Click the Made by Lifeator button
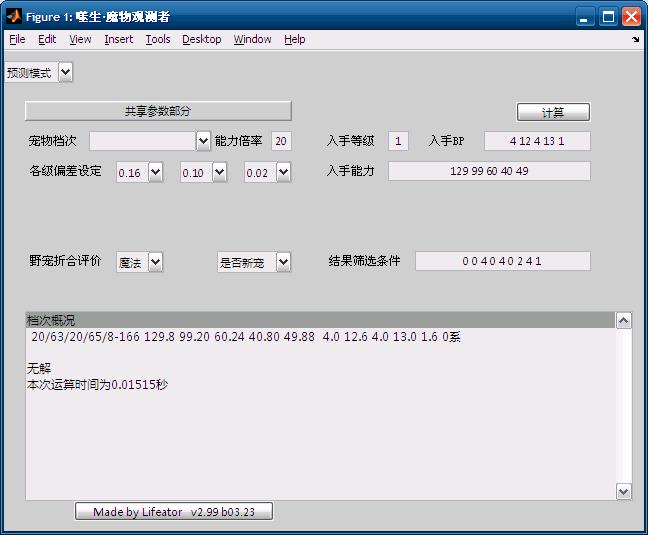Screen dimensions: 648x535 pyautogui.click(x=174, y=512)
